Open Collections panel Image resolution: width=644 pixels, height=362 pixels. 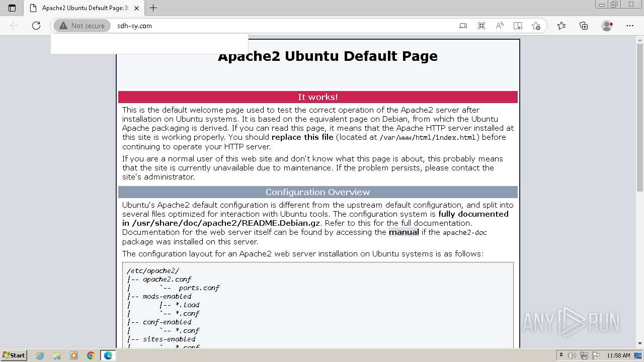[x=584, y=26]
